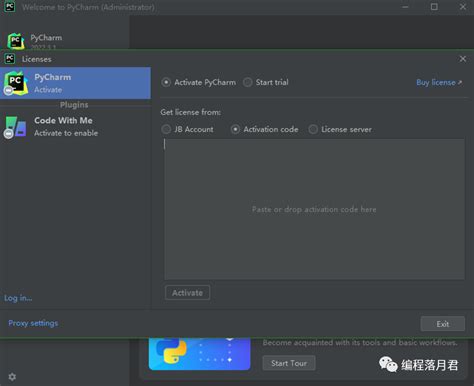Click the Activate button

[x=187, y=293]
